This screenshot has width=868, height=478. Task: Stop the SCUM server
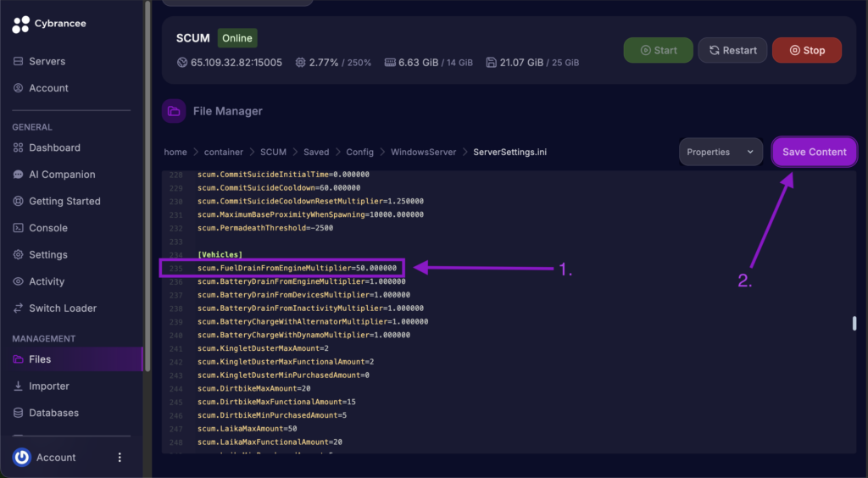807,50
